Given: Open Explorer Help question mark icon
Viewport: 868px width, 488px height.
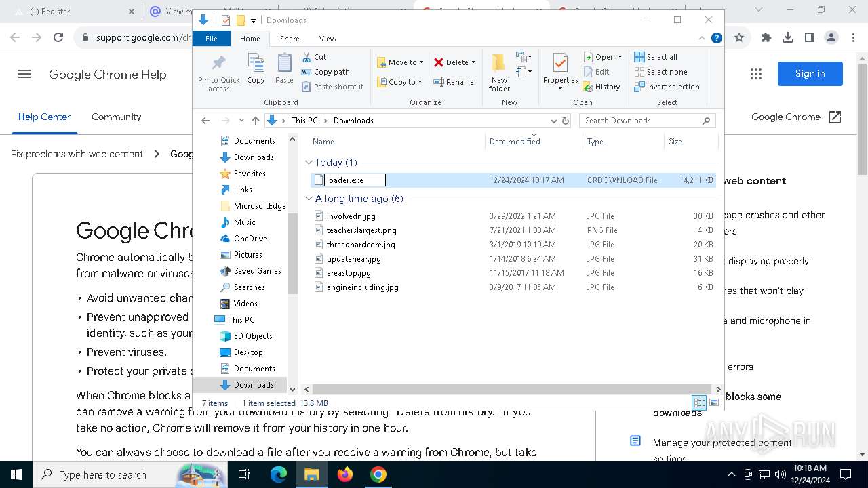Looking at the screenshot, I should click(716, 39).
